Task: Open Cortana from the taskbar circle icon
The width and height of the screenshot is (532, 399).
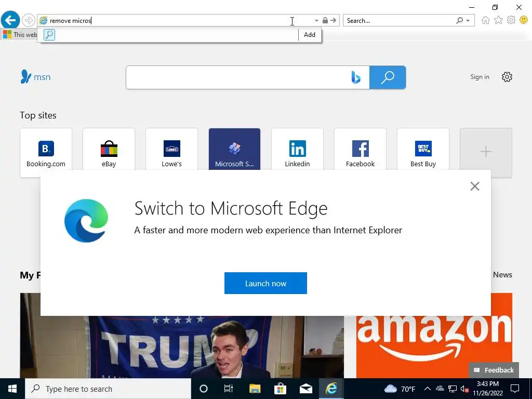Action: (x=204, y=389)
